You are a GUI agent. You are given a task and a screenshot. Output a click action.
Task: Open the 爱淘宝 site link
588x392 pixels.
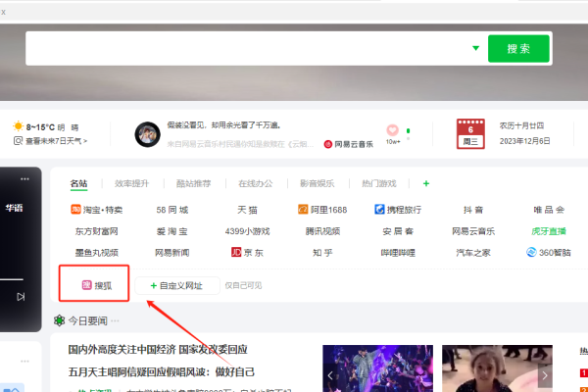point(172,231)
